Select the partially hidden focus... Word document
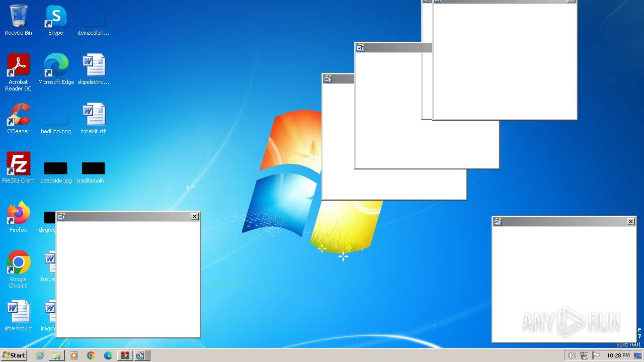The width and height of the screenshot is (644, 362). click(49, 265)
